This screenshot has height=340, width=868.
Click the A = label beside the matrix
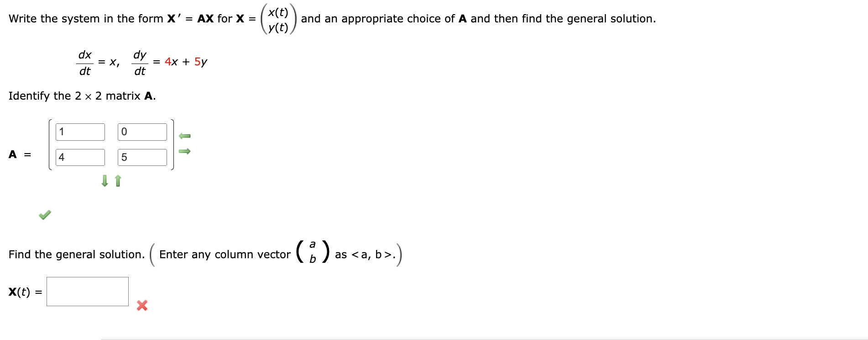[19, 155]
